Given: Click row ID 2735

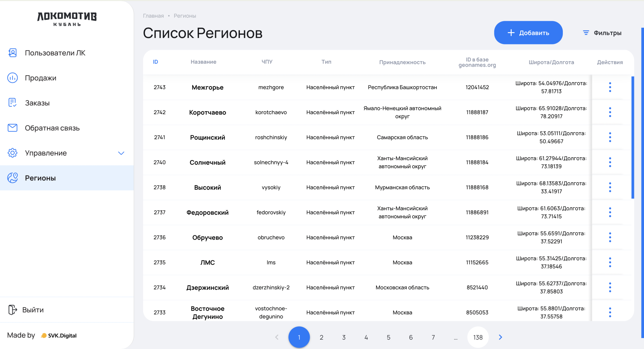Looking at the screenshot, I should (x=160, y=262).
